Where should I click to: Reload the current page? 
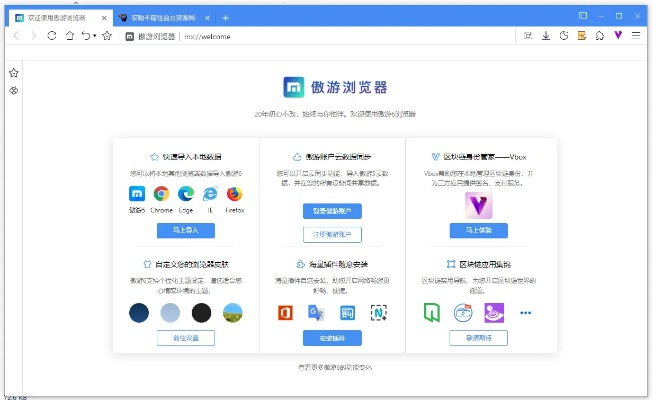click(x=51, y=36)
